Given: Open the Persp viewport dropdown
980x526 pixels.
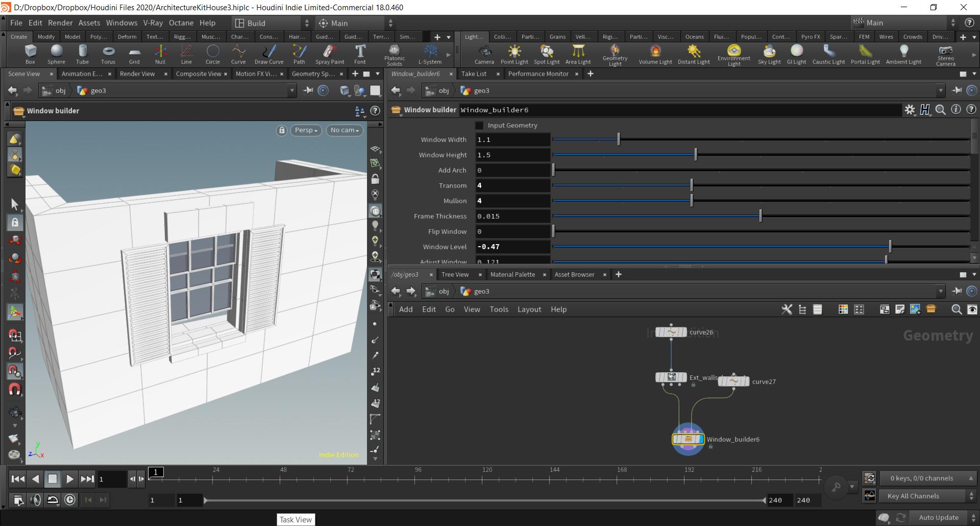Looking at the screenshot, I should click(306, 130).
